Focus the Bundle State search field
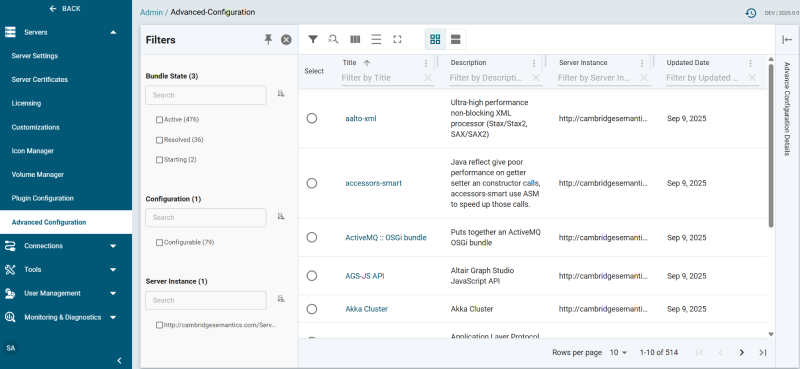Image resolution: width=800 pixels, height=369 pixels. (x=206, y=95)
